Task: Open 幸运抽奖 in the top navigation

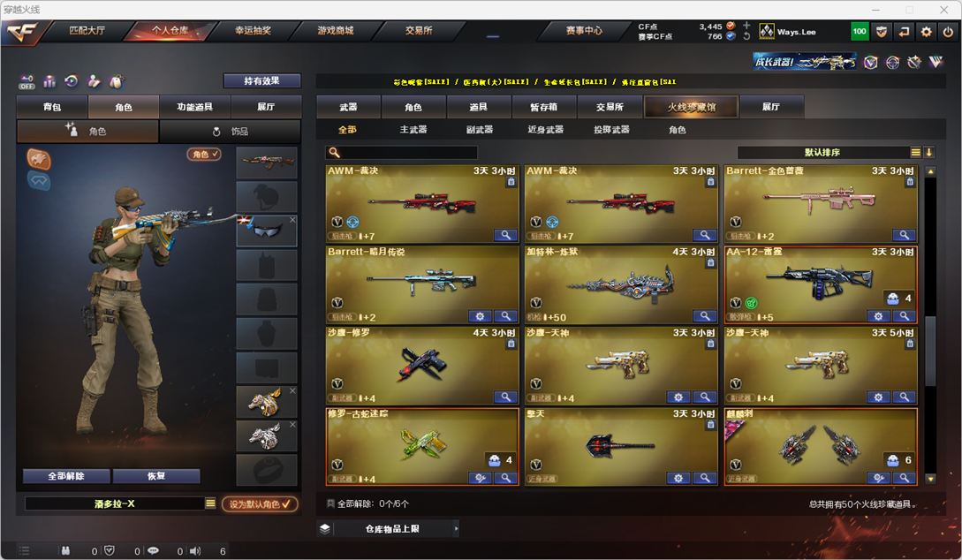Action: (253, 30)
